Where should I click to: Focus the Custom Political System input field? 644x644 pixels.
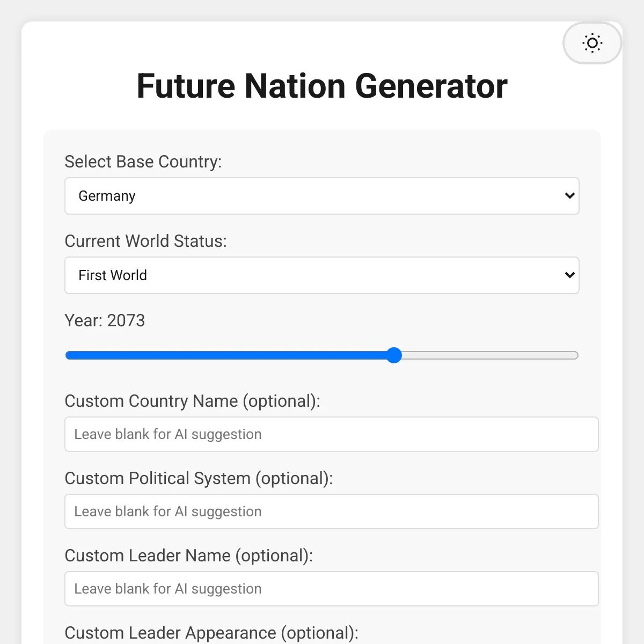coord(331,511)
